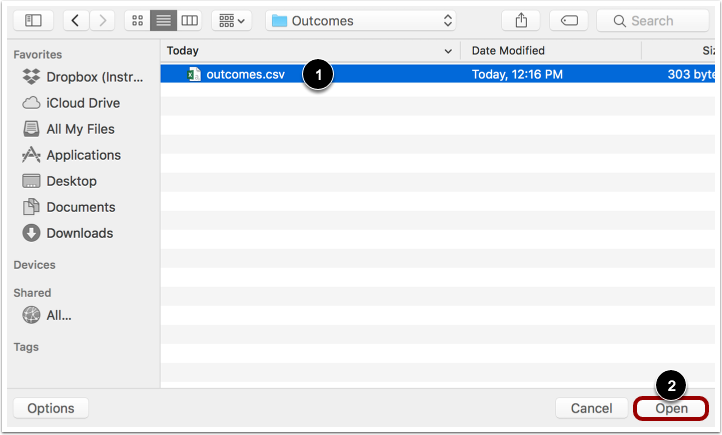This screenshot has height=435, width=722.
Task: Click the Edit Tags icon
Action: (568, 20)
